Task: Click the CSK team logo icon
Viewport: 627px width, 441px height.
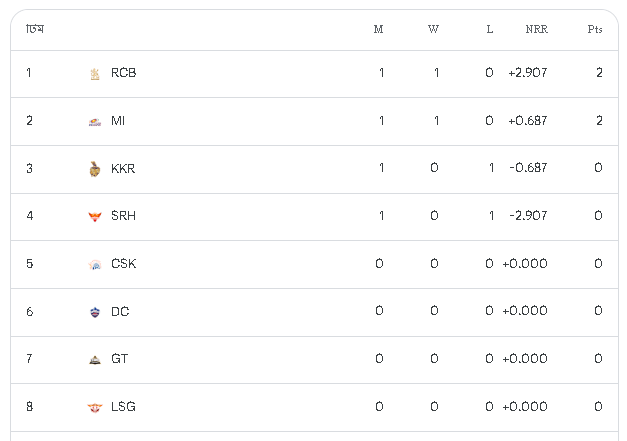Action: coord(95,264)
